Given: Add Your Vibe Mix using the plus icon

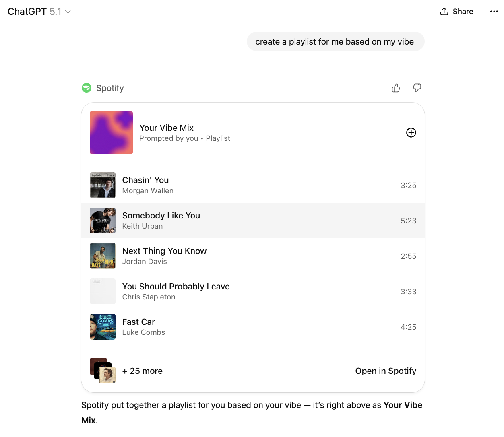Looking at the screenshot, I should point(411,132).
